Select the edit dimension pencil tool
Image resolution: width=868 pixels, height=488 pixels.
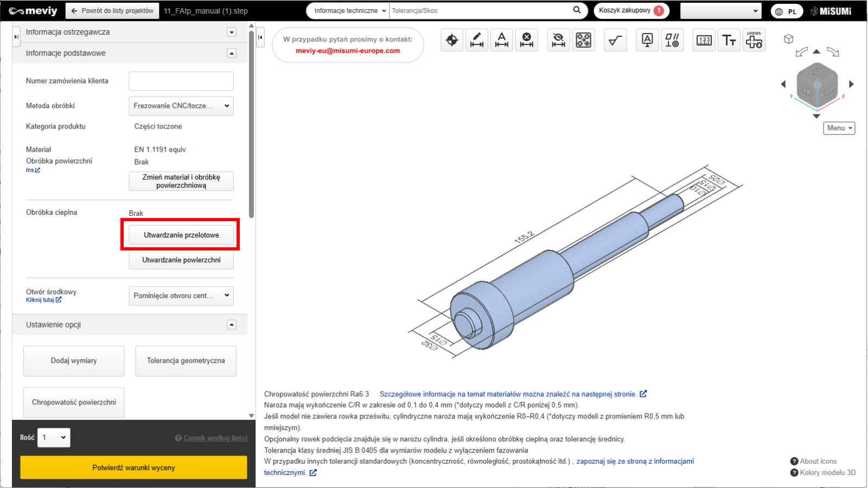tap(477, 40)
